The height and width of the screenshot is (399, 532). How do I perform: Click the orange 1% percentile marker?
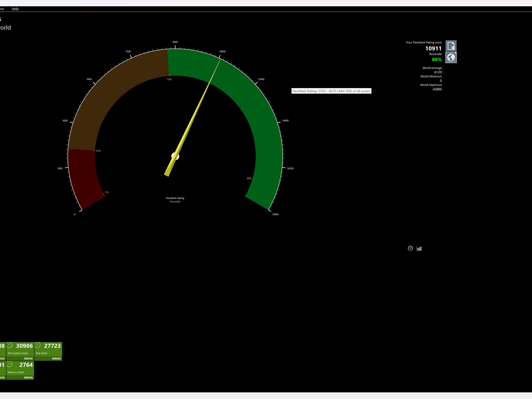click(x=107, y=192)
